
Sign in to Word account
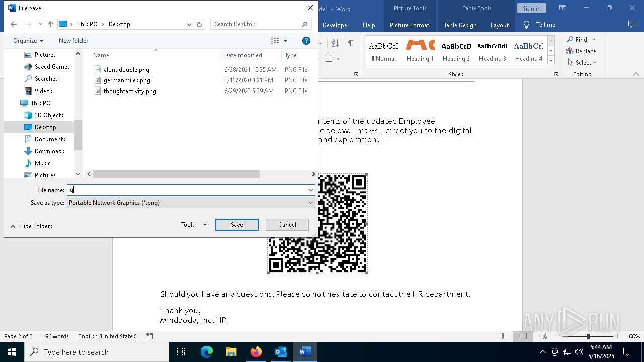(x=531, y=8)
